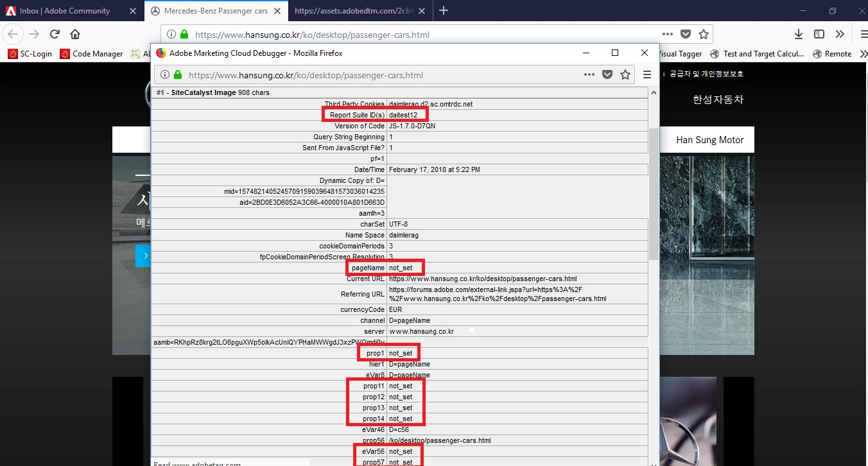Maximize the Adobe Marketing Cloud Debugger window
Viewport: 868px width, 466px height.
[x=615, y=53]
